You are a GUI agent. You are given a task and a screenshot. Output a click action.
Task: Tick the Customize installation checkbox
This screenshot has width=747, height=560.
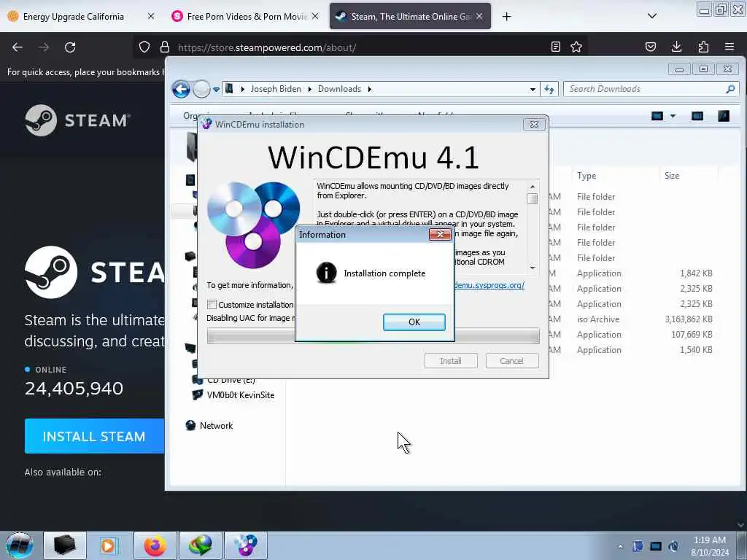coord(212,304)
